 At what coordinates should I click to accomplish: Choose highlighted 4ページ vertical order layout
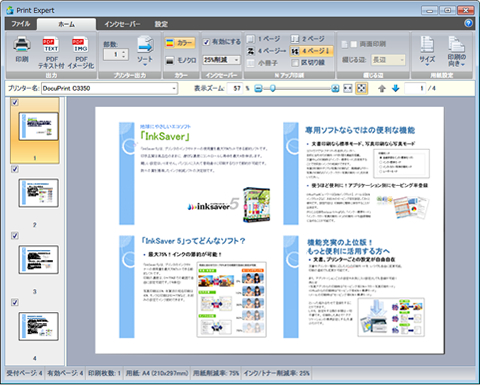[x=311, y=51]
